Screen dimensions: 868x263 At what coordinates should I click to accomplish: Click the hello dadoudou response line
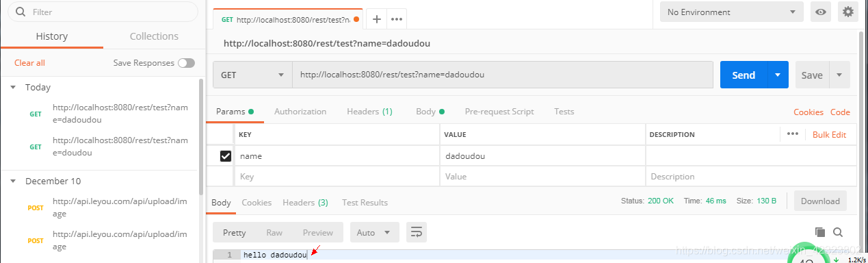pyautogui.click(x=275, y=255)
